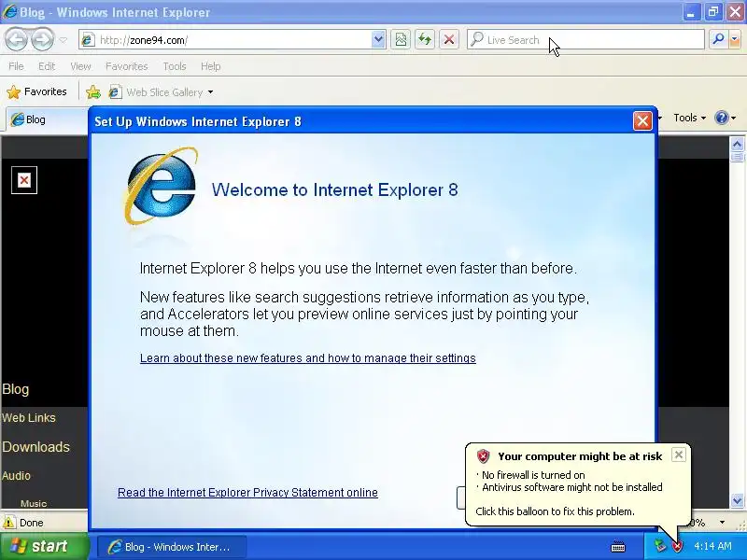The width and height of the screenshot is (747, 560).
Task: Open the Downloads sidebar link
Action: coord(35,447)
